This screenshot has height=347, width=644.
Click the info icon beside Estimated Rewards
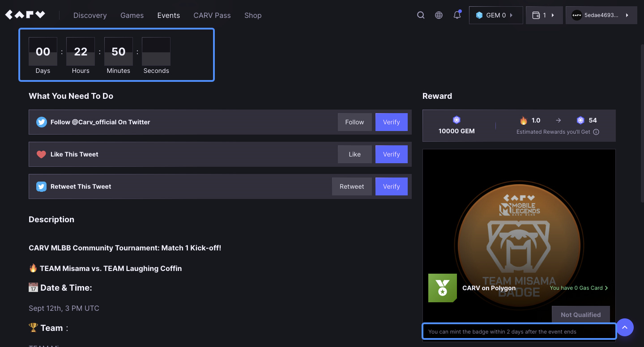[596, 132]
